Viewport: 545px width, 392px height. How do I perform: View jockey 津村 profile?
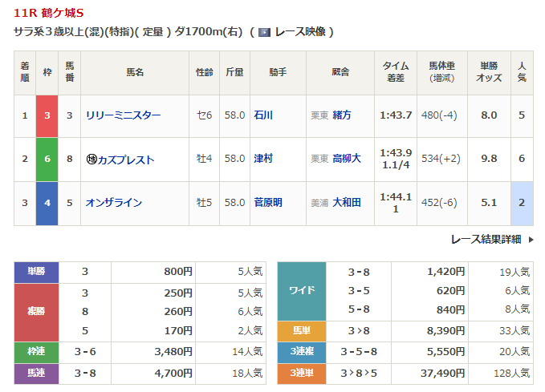tap(263, 159)
